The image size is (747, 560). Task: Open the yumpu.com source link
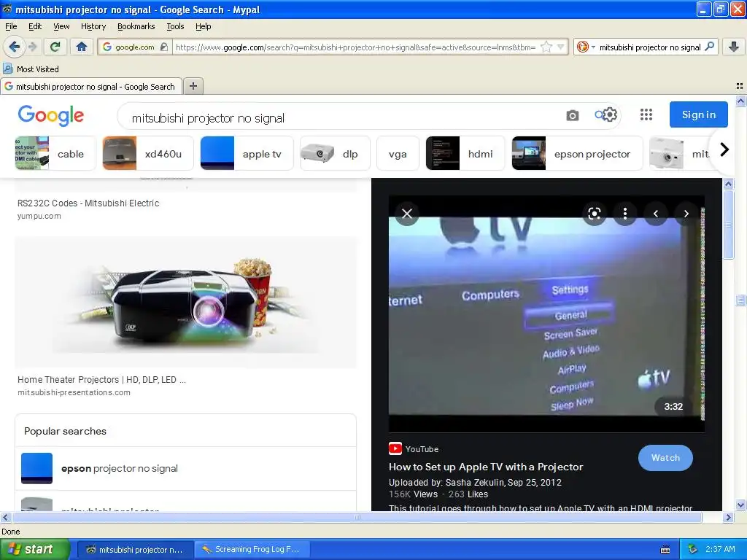pyautogui.click(x=39, y=216)
